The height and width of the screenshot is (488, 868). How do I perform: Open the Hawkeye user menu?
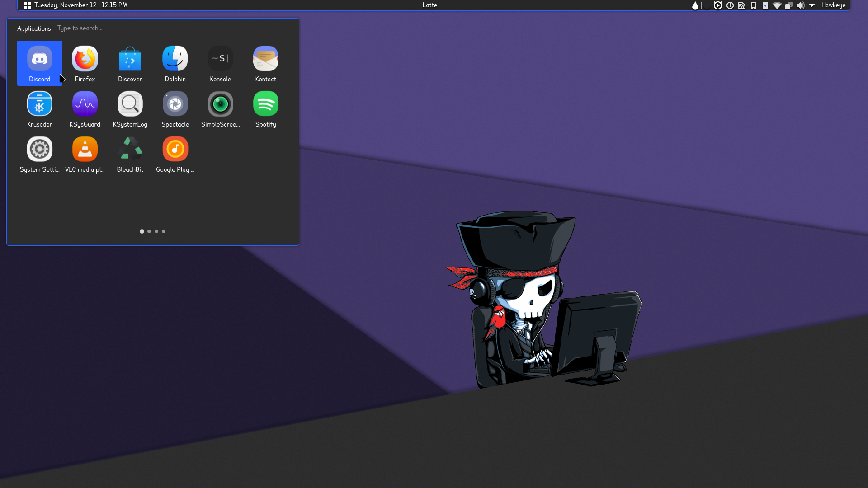[x=833, y=5]
